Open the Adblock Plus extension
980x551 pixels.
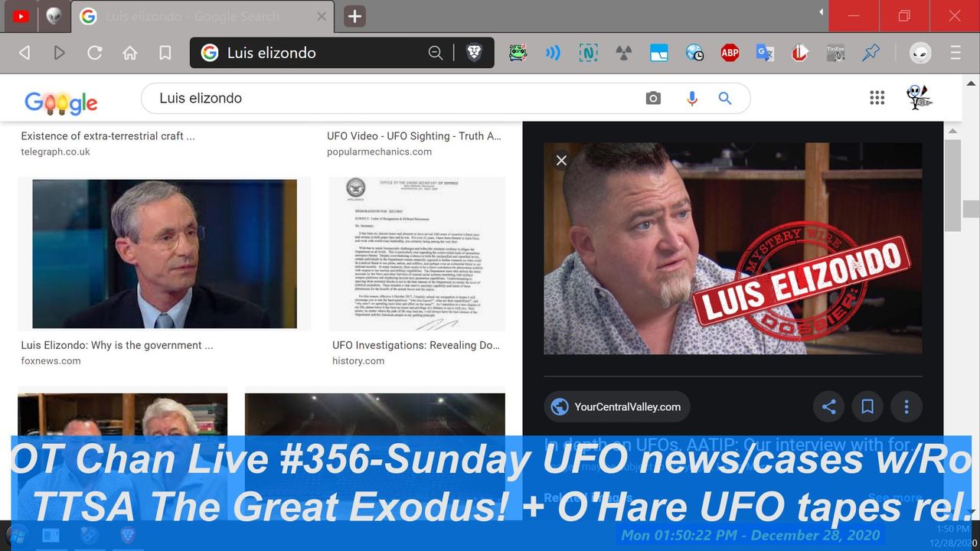(730, 53)
